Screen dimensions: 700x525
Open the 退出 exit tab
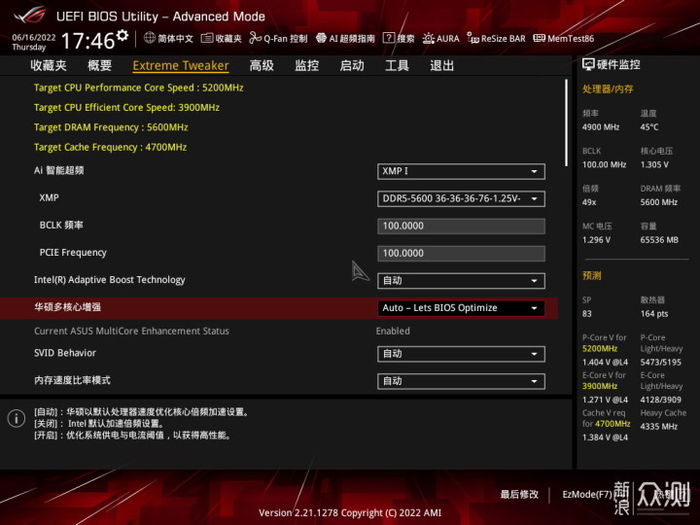tap(442, 66)
